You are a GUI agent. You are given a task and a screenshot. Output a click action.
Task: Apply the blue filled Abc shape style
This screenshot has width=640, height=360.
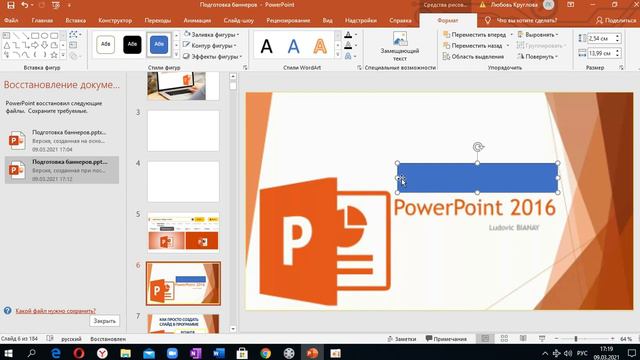pyautogui.click(x=159, y=44)
